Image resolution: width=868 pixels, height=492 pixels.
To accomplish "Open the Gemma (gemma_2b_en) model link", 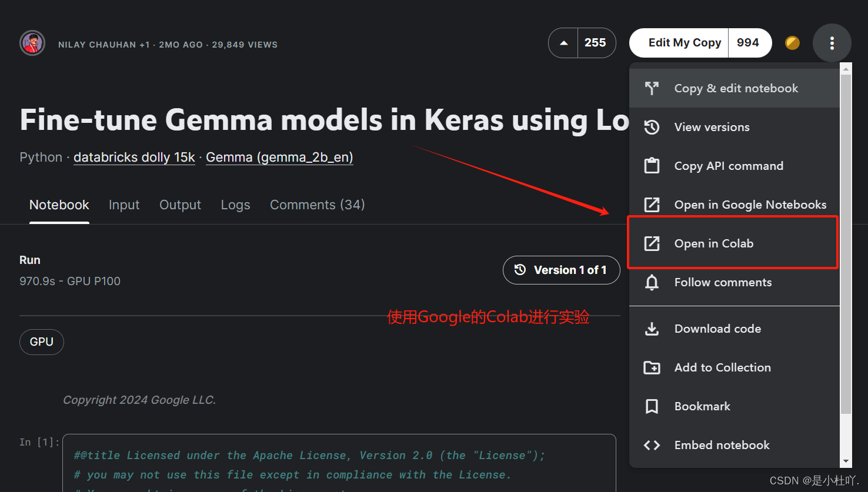I will tap(279, 158).
